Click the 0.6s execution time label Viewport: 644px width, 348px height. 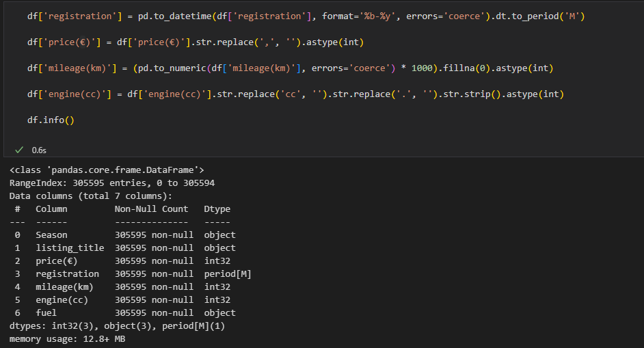coord(39,150)
